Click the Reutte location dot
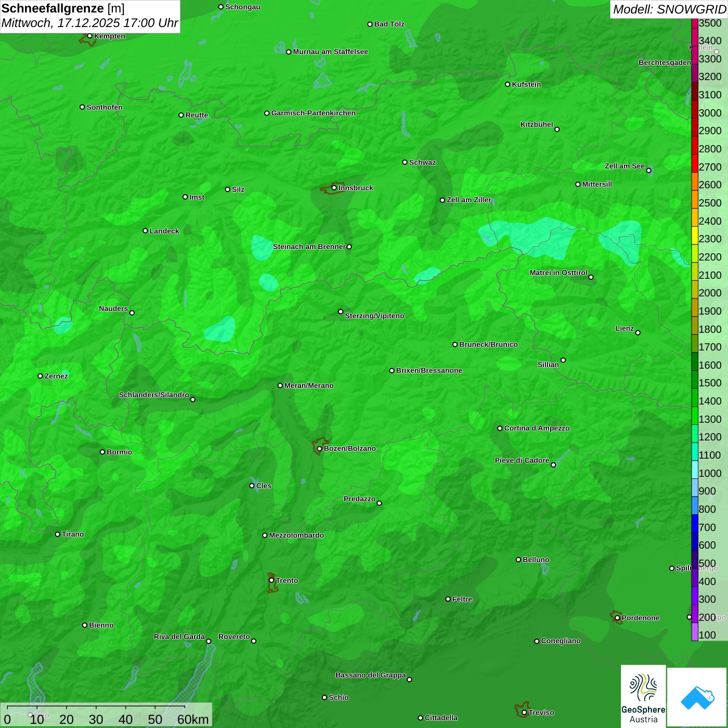This screenshot has height=728, width=728. (181, 115)
